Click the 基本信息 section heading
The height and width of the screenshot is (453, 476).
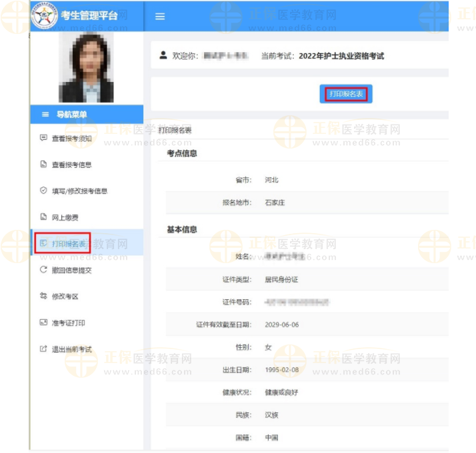click(x=181, y=230)
